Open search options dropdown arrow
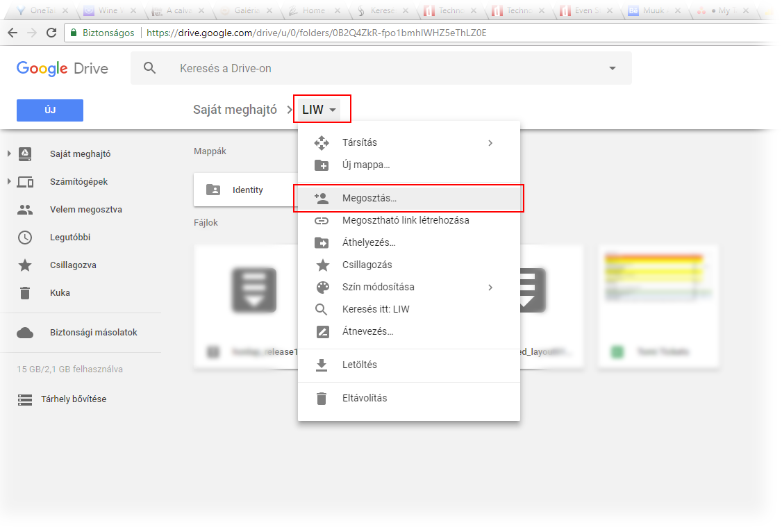Screen dimensions: 782x532 (x=612, y=68)
